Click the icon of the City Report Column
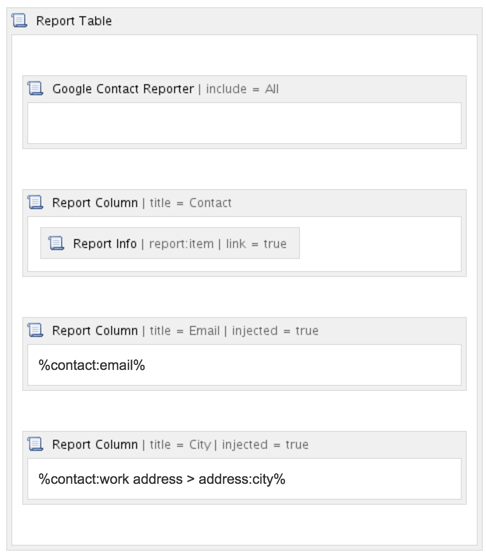 (x=35, y=444)
